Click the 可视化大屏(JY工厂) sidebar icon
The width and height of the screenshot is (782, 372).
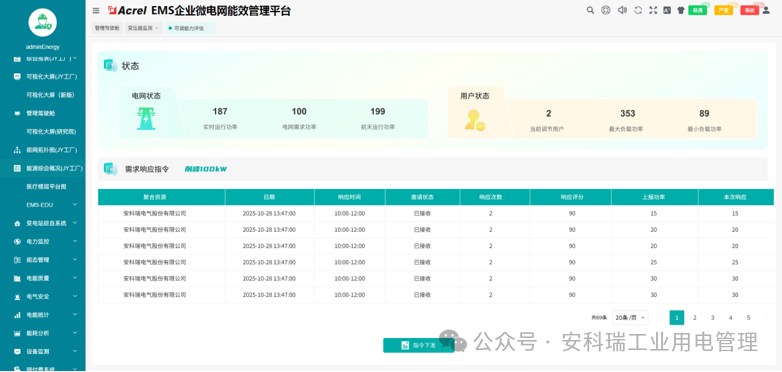(x=17, y=77)
